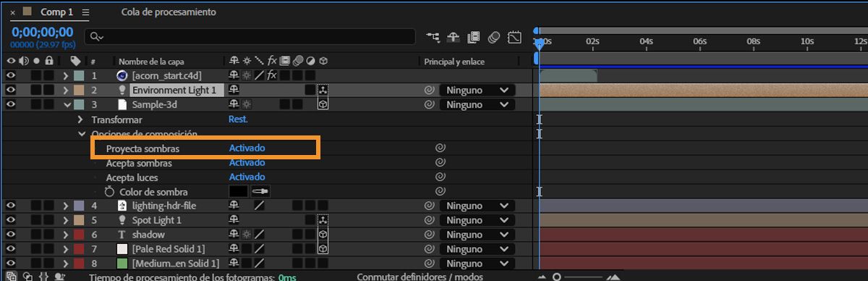The height and width of the screenshot is (281, 868).
Task: Click the Render Time pane icon at the bottom
Action: pyautogui.click(x=60, y=277)
